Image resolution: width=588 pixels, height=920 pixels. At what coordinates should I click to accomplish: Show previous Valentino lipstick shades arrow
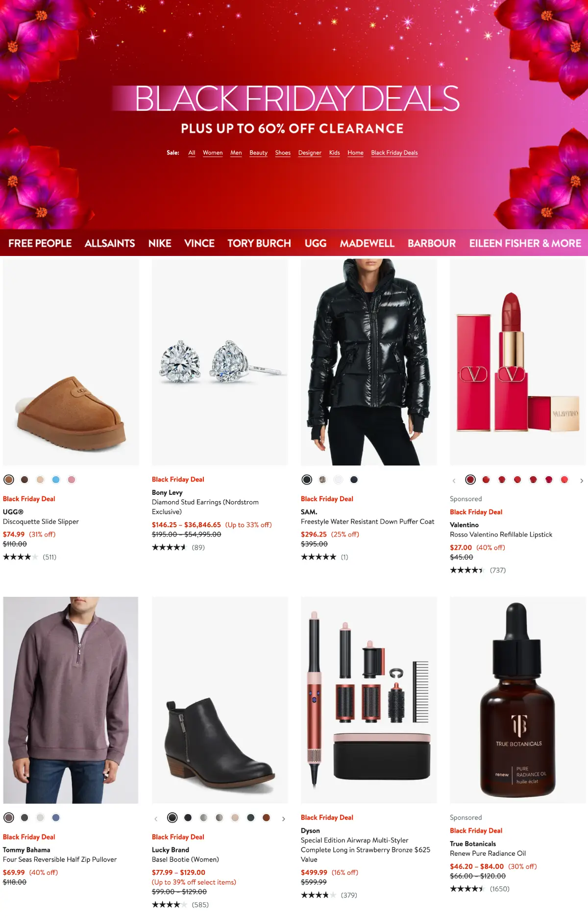[454, 481]
